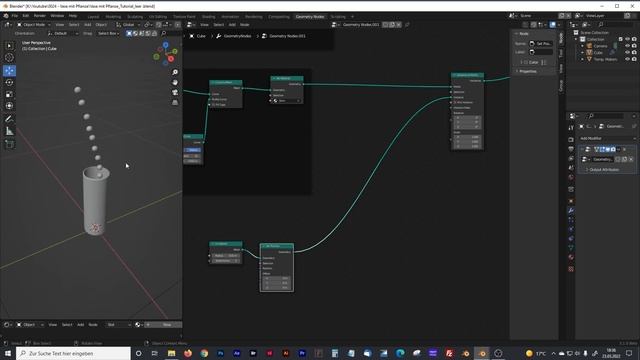Open the Global transform orientation dropdown
This screenshot has height=360, width=640.
point(128,24)
